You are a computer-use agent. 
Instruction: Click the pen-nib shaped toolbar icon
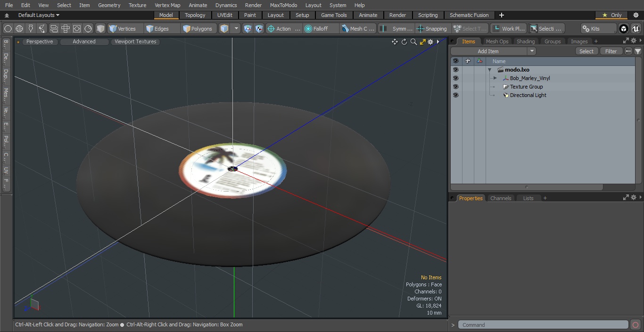(31, 29)
